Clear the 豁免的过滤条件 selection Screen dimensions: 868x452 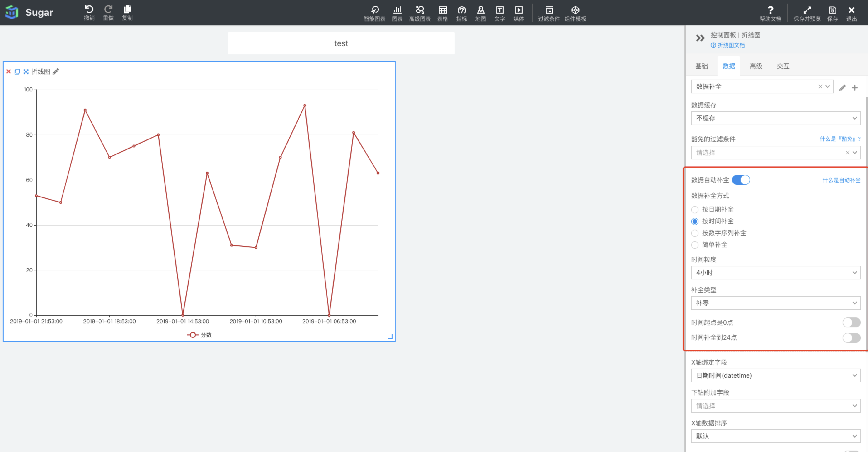point(847,153)
